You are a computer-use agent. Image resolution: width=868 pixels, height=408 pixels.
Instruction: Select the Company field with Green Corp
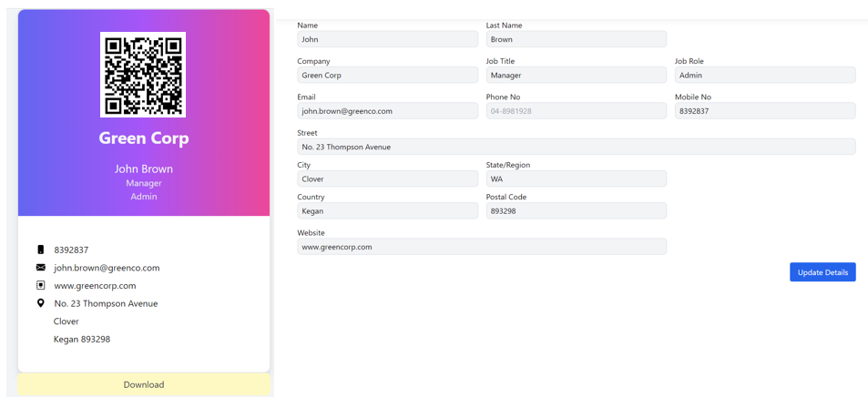click(387, 76)
